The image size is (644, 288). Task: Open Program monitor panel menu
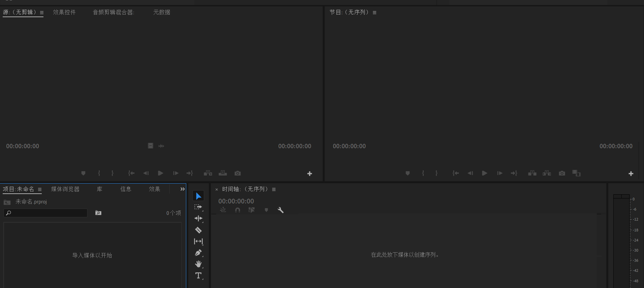375,13
